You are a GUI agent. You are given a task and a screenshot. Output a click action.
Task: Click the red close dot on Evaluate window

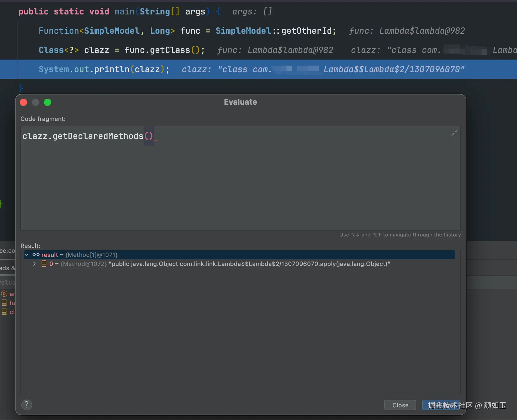tap(23, 102)
